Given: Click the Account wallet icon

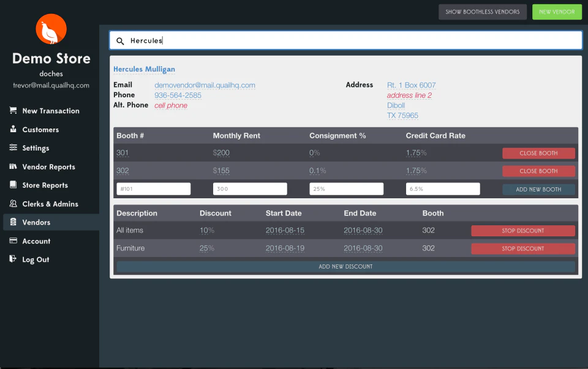Looking at the screenshot, I should click(x=13, y=240).
